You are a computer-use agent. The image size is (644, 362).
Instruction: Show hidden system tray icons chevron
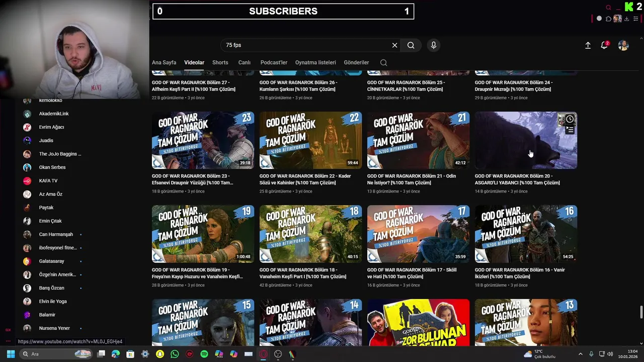click(580, 354)
